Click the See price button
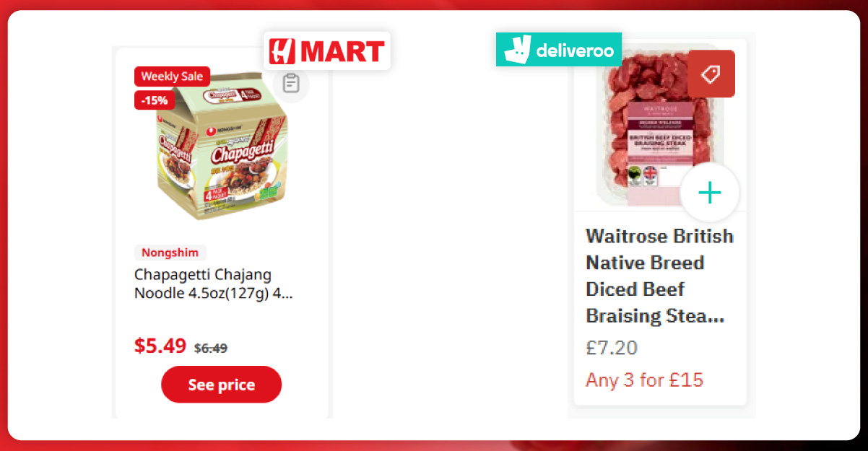This screenshot has height=451, width=868. [x=221, y=385]
